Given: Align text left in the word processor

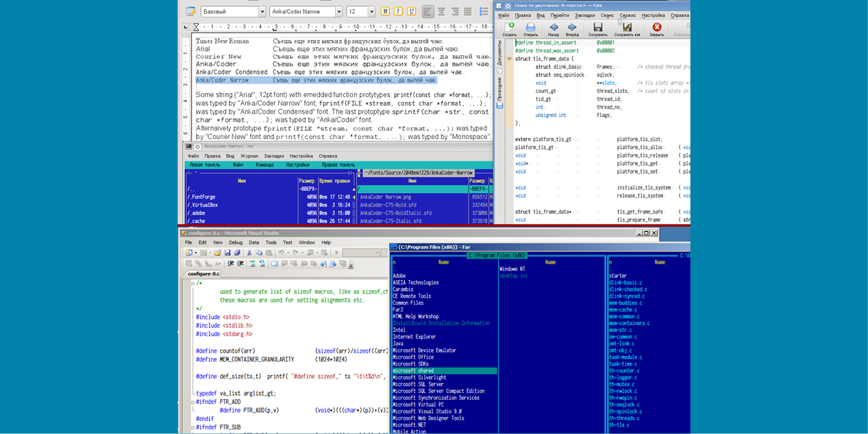Looking at the screenshot, I should (x=427, y=12).
